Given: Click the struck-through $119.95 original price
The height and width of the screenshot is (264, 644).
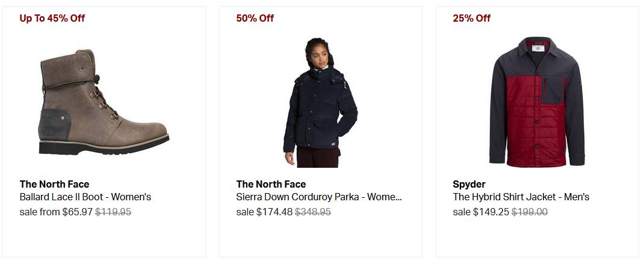Looking at the screenshot, I should [113, 212].
